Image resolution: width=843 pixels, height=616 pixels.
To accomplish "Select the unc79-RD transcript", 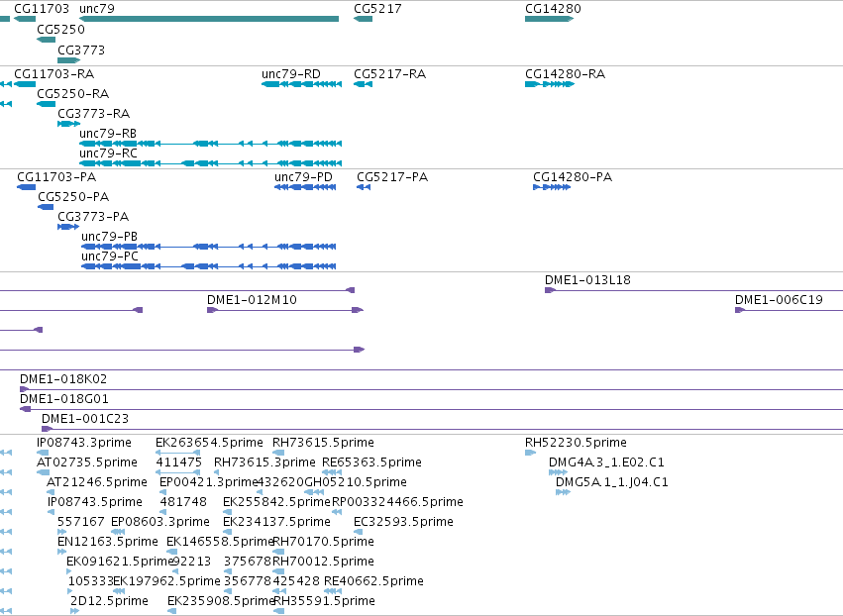I will pos(301,84).
